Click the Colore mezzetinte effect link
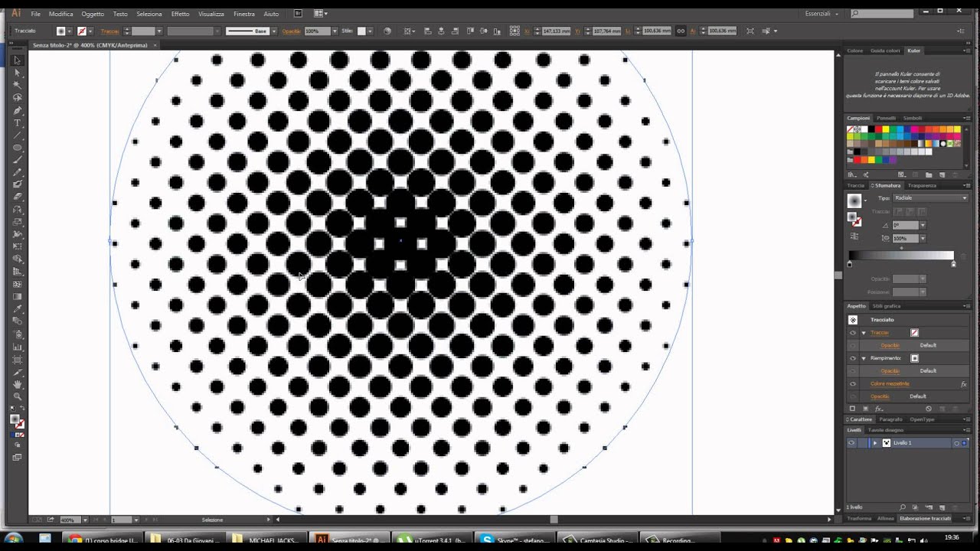The image size is (980, 551). pyautogui.click(x=890, y=383)
